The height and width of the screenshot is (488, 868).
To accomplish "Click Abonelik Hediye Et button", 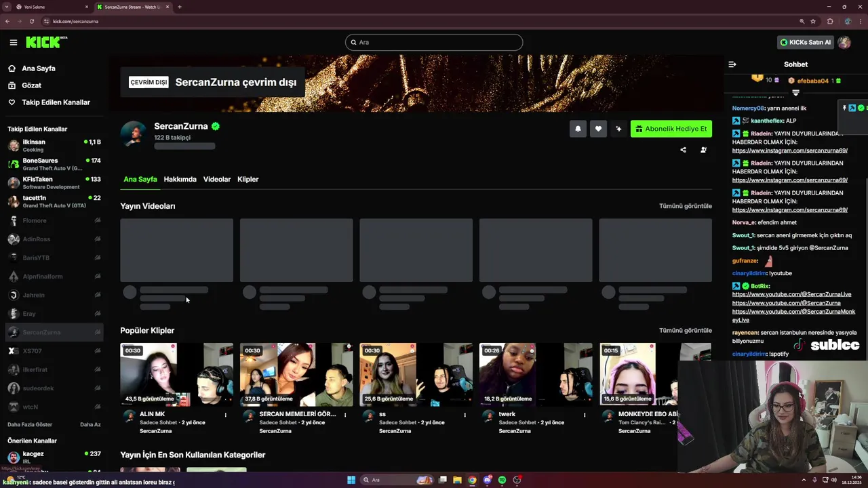I will [x=671, y=129].
